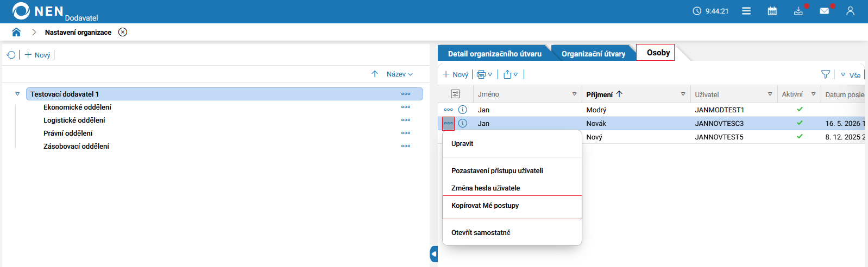Click the Nastavení organizace breadcrumb
This screenshot has height=267, width=868.
click(78, 32)
